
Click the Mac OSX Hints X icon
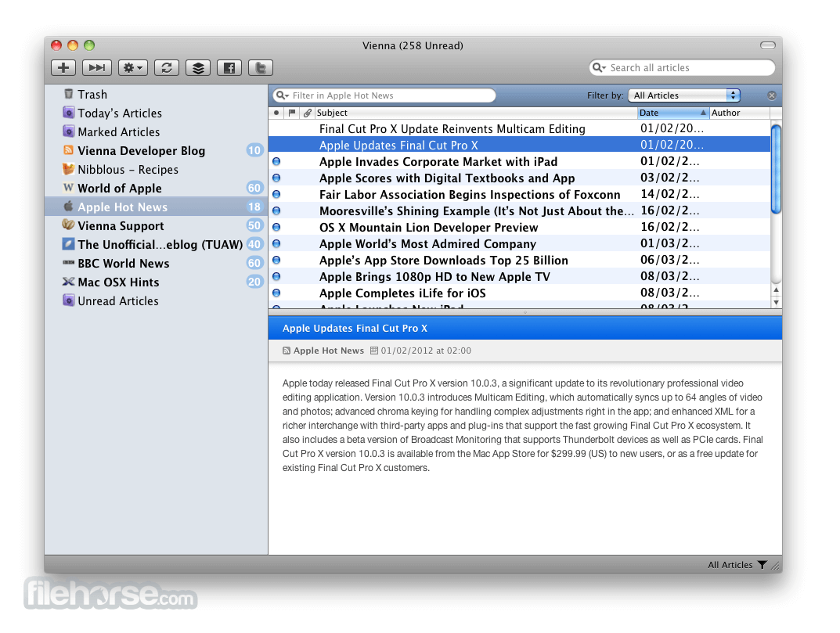coord(68,281)
